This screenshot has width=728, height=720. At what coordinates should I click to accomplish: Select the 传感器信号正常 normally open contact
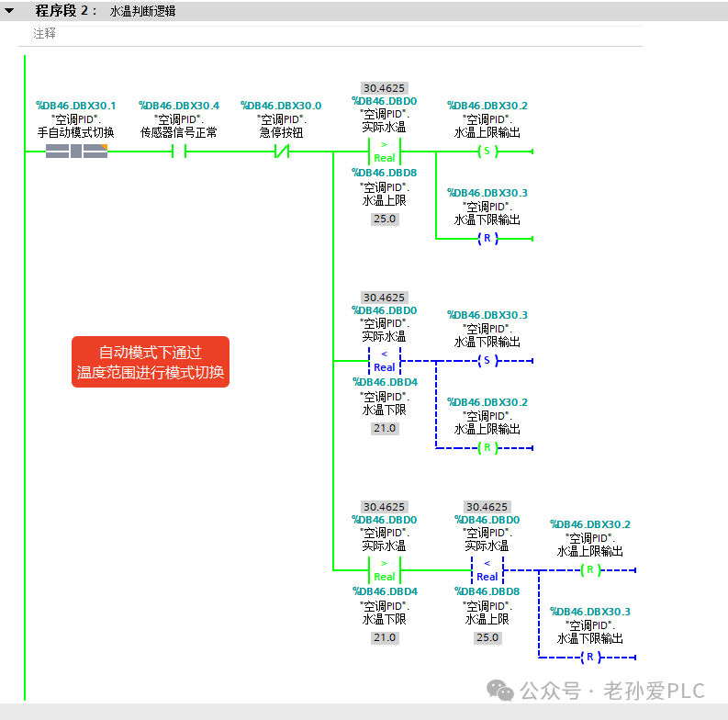179,151
